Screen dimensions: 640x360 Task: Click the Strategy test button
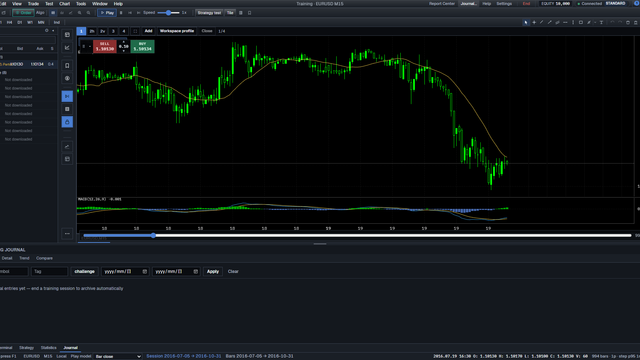[209, 13]
